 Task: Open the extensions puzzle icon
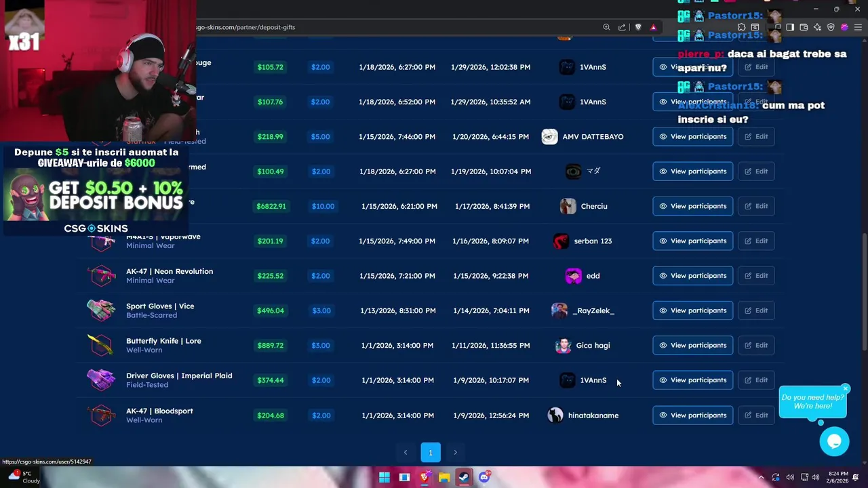coord(741,27)
